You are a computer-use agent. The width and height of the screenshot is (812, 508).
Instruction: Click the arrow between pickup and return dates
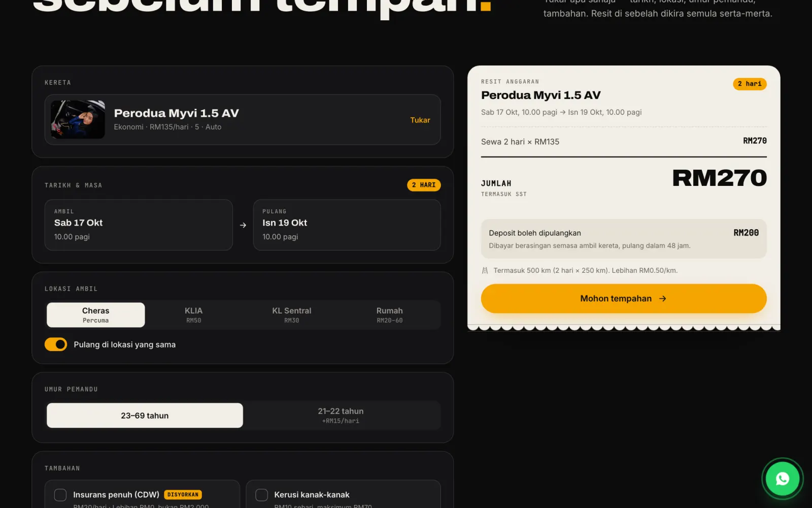point(243,225)
